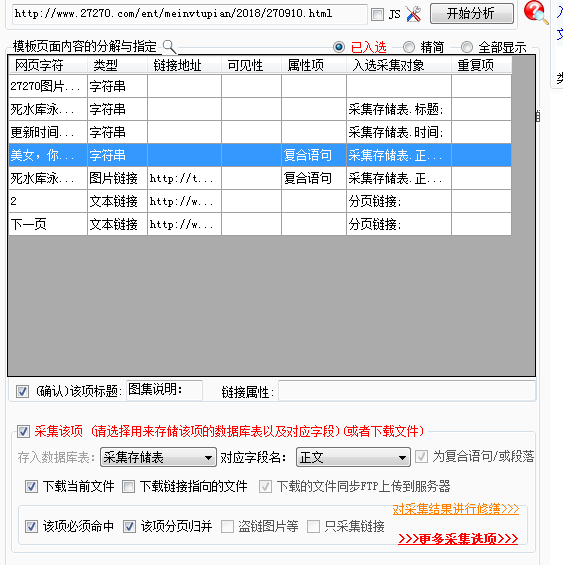Toggle the JS checkbox

(x=377, y=14)
